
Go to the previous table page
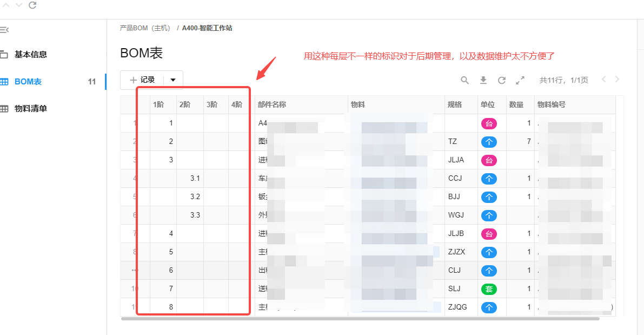pos(603,80)
